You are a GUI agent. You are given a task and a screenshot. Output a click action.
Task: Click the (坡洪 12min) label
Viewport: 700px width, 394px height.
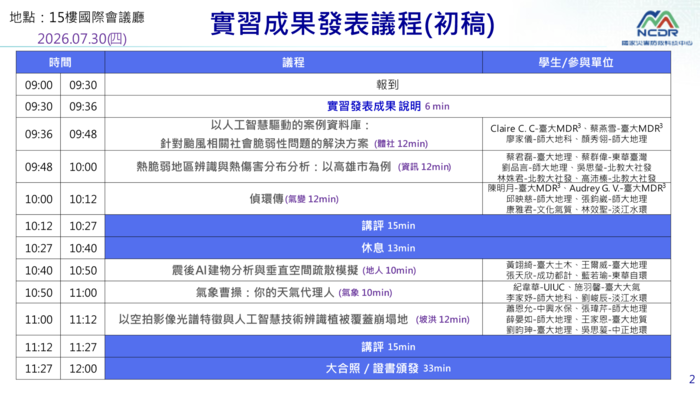coord(442,319)
